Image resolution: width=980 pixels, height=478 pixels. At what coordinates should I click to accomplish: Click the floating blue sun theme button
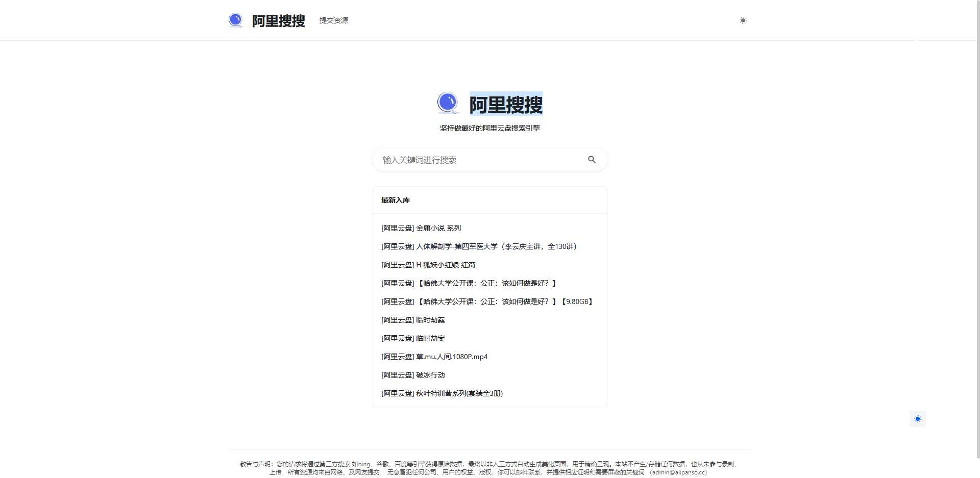click(918, 419)
